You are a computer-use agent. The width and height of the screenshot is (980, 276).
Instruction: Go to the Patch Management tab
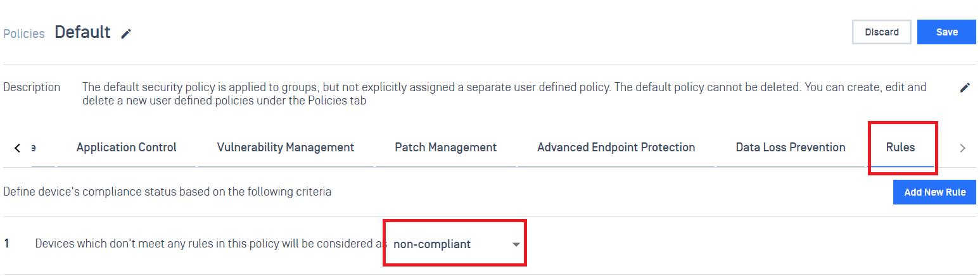[445, 147]
